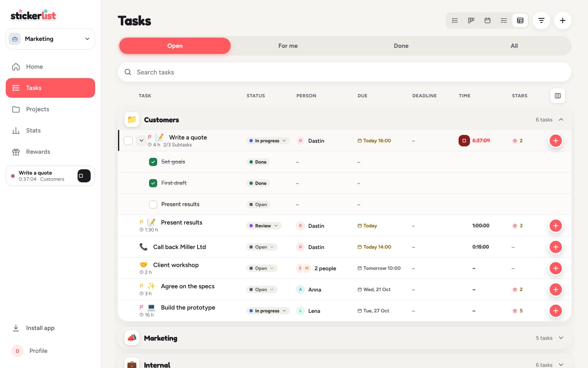Image resolution: width=588 pixels, height=368 pixels.
Task: Add a new task with top plus button
Action: tap(563, 20)
